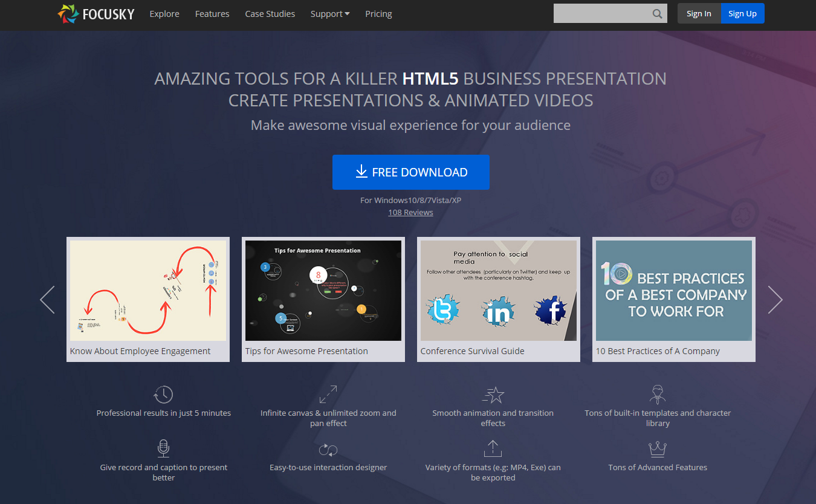The height and width of the screenshot is (504, 816).
Task: Click the 10 Best Practices of A Company caption
Action: click(658, 351)
